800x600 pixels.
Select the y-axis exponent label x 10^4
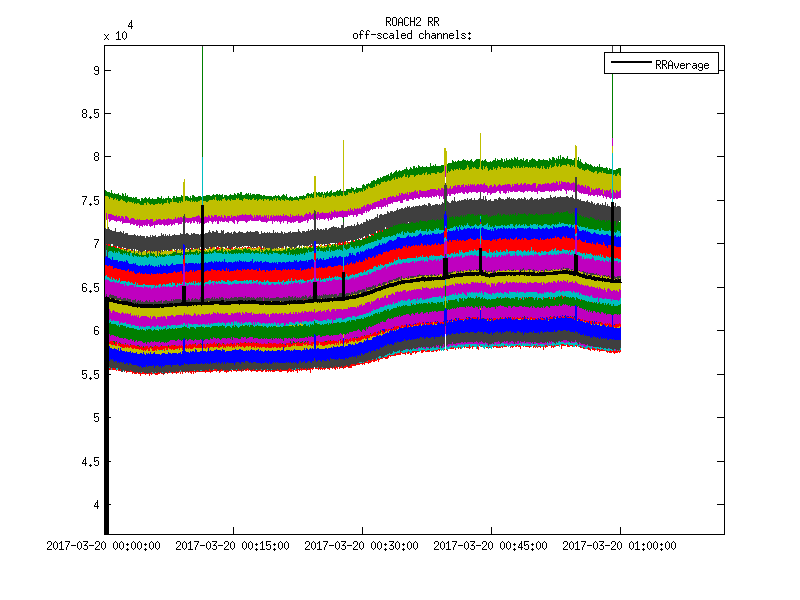tap(117, 31)
